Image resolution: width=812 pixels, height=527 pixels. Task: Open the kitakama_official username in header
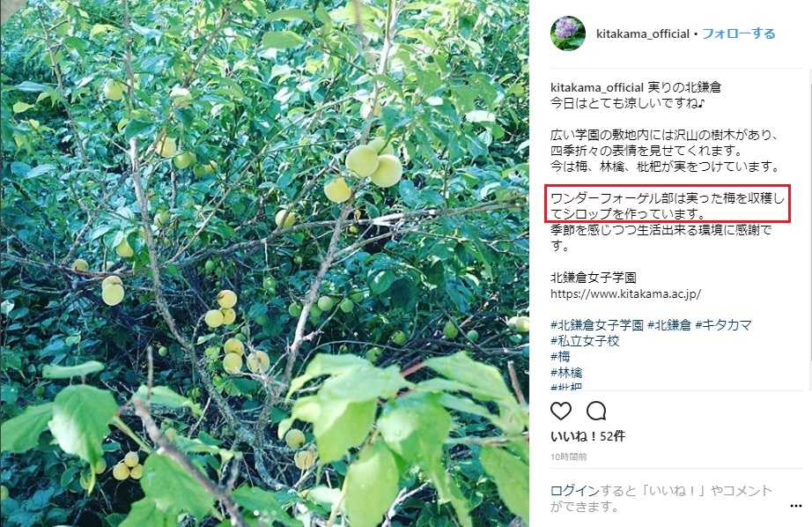point(643,34)
